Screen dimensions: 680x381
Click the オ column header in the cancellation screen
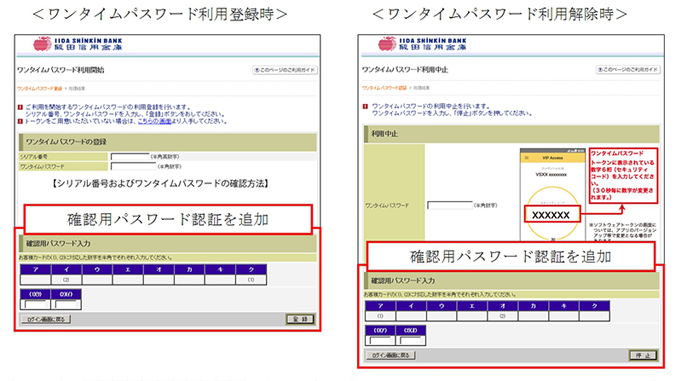click(x=502, y=306)
